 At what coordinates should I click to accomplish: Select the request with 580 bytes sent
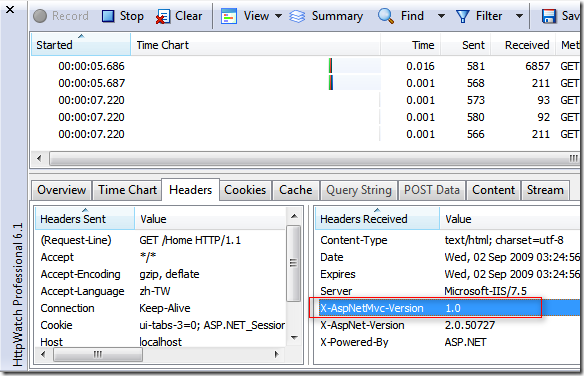click(305, 117)
